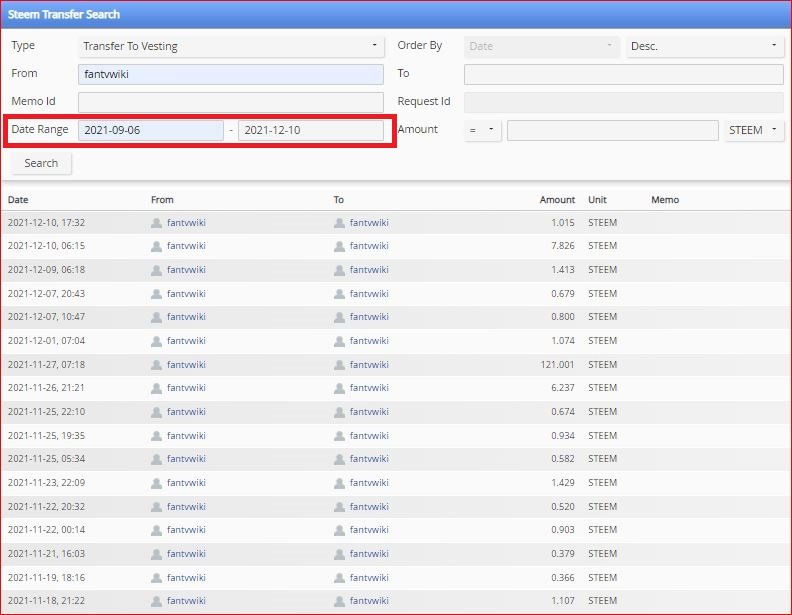Open the Type dropdown showing Transfer To Vesting
792x615 pixels.
pos(231,46)
